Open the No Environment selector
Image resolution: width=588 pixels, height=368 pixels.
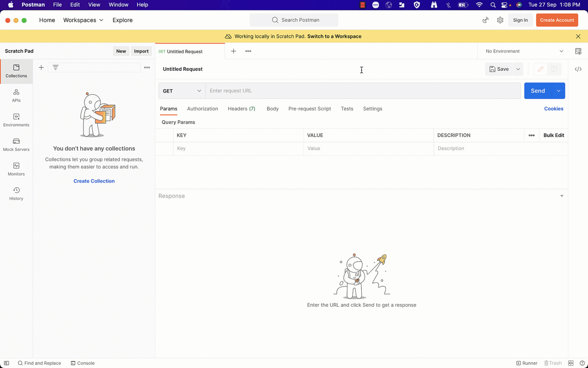coord(523,51)
